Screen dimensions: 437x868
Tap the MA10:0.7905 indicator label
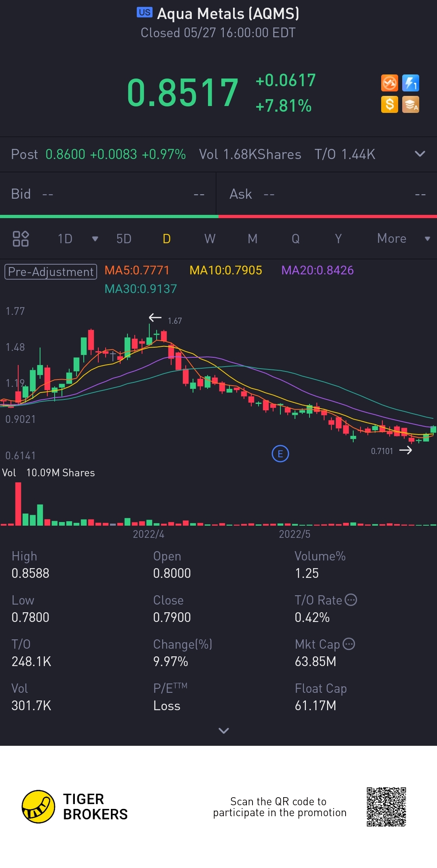click(226, 270)
